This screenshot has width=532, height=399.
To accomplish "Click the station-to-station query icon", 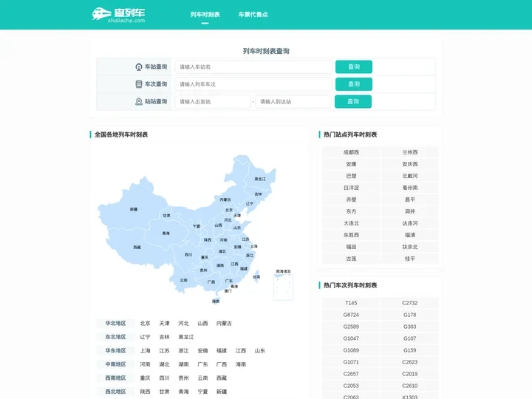I will pyautogui.click(x=139, y=101).
